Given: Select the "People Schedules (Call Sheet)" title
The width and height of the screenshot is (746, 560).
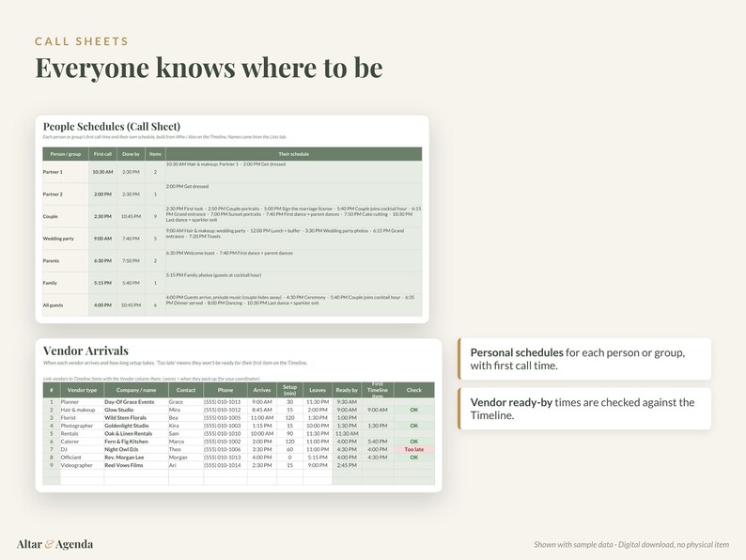Looking at the screenshot, I should coord(112,127).
